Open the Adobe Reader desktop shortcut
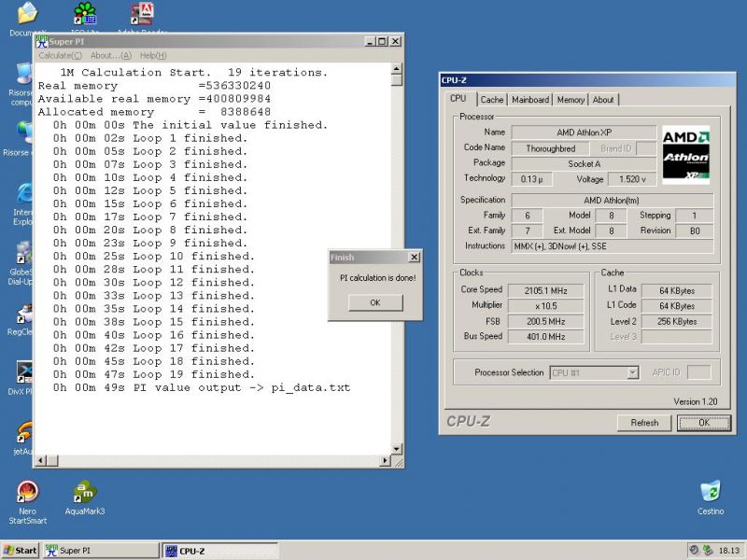The height and width of the screenshot is (560, 747). point(142,13)
